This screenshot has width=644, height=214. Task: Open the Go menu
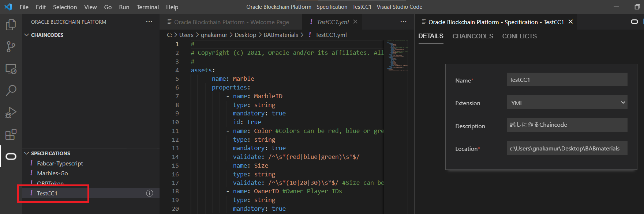(x=108, y=7)
